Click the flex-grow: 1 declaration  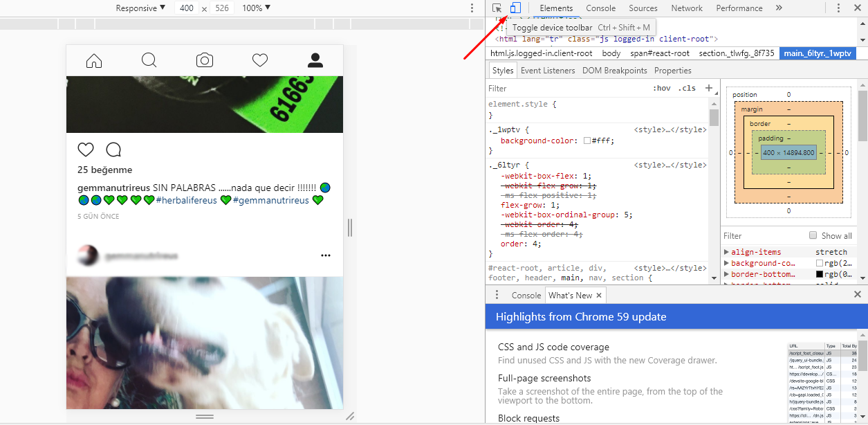(530, 205)
